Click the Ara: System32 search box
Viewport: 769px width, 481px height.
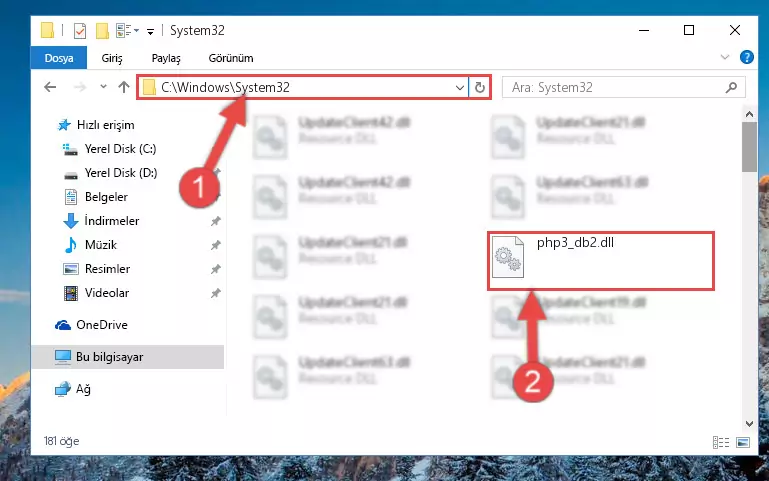pyautogui.click(x=624, y=87)
